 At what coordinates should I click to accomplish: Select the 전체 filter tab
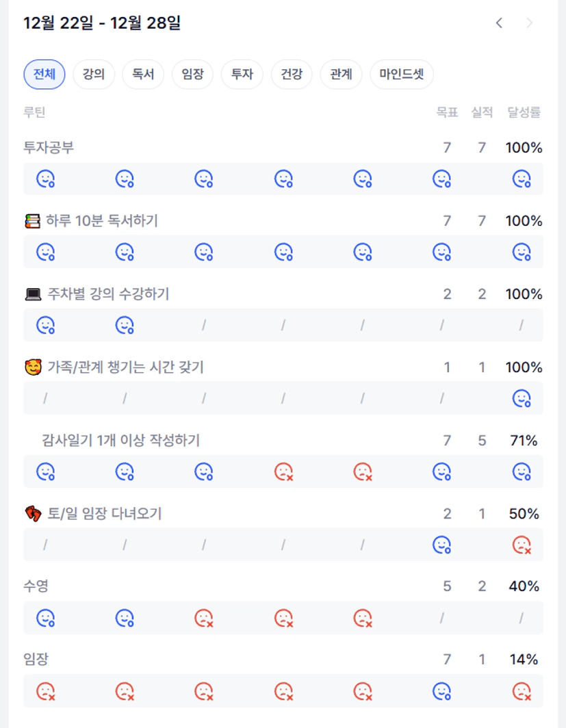coord(44,75)
